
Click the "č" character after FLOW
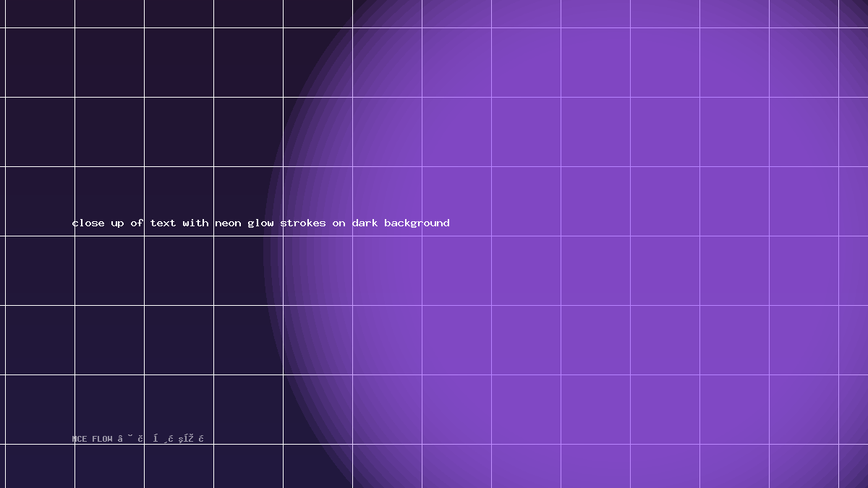point(140,439)
